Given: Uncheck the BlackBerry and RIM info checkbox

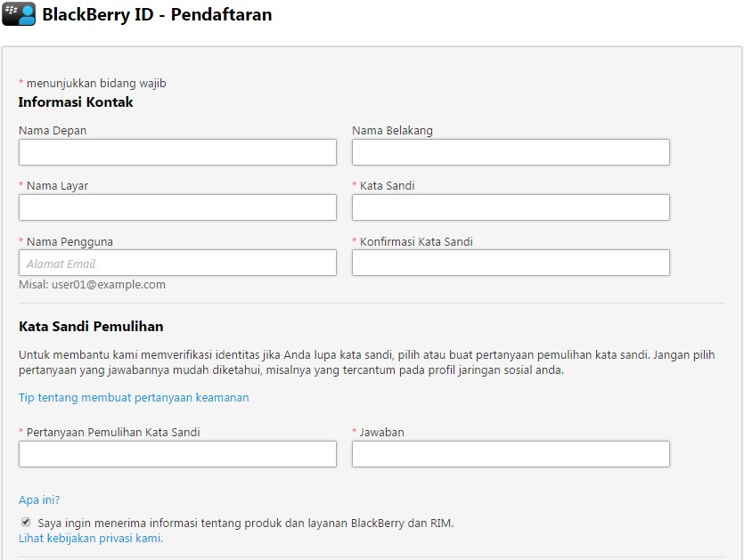Looking at the screenshot, I should [x=26, y=522].
